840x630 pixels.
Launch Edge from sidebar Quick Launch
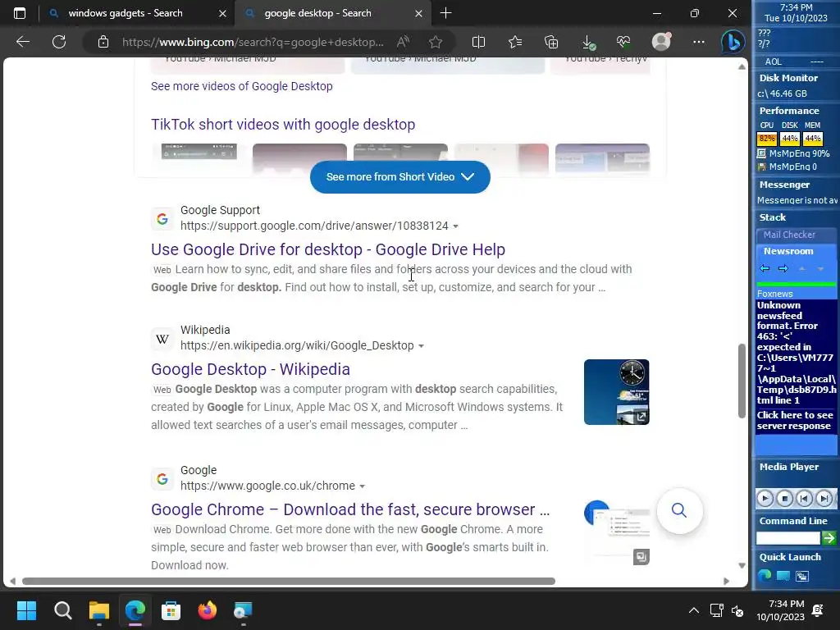[765, 575]
